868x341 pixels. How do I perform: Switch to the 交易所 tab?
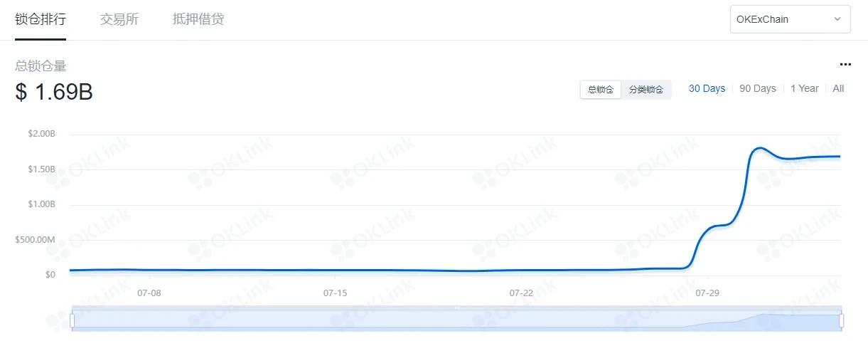119,19
